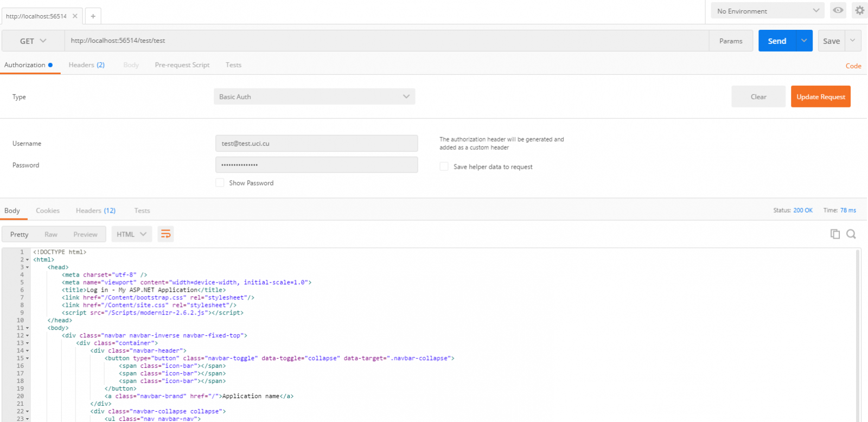The image size is (868, 422).
Task: Open environment settings gear icon
Action: click(x=860, y=10)
